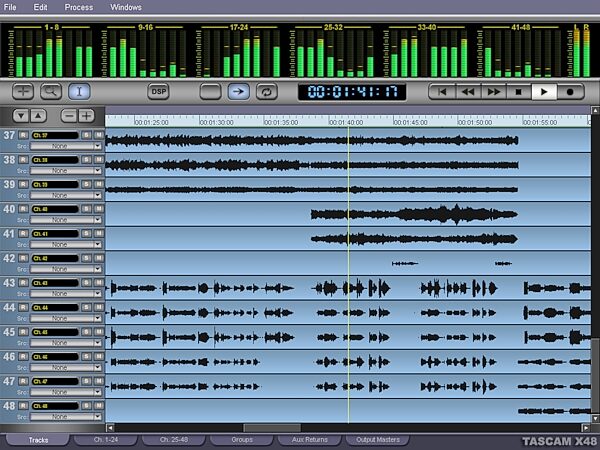Viewport: 600px width, 450px height.
Task: Open the Edit menu
Action: [40, 7]
